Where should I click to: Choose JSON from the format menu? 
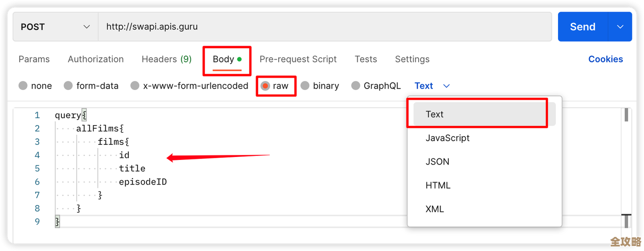click(437, 162)
